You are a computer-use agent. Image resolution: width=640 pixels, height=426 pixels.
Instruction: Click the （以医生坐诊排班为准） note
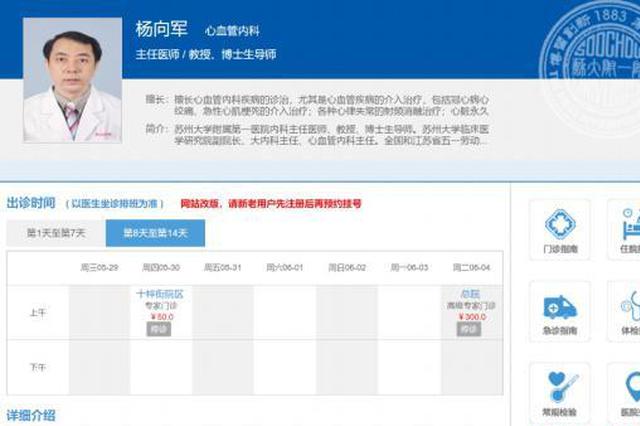click(115, 204)
